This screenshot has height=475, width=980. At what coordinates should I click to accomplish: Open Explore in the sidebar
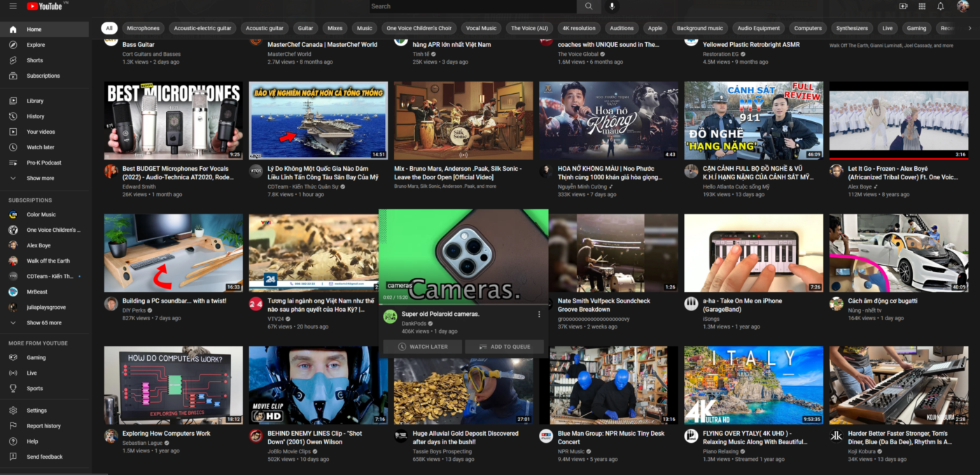click(x=45, y=45)
